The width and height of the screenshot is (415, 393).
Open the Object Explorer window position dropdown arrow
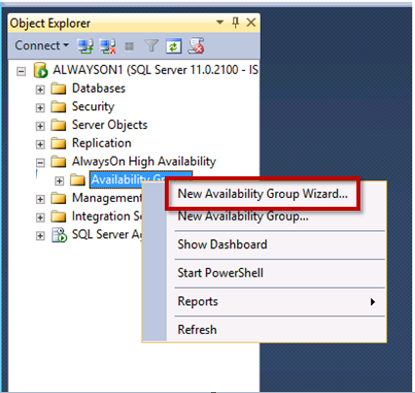coord(220,22)
